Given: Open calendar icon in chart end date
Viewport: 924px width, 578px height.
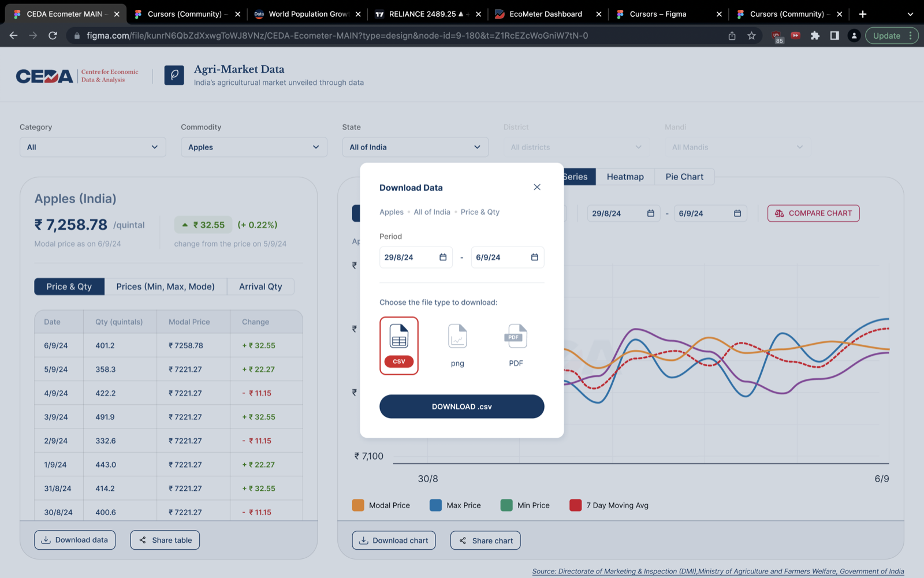Looking at the screenshot, I should point(737,213).
